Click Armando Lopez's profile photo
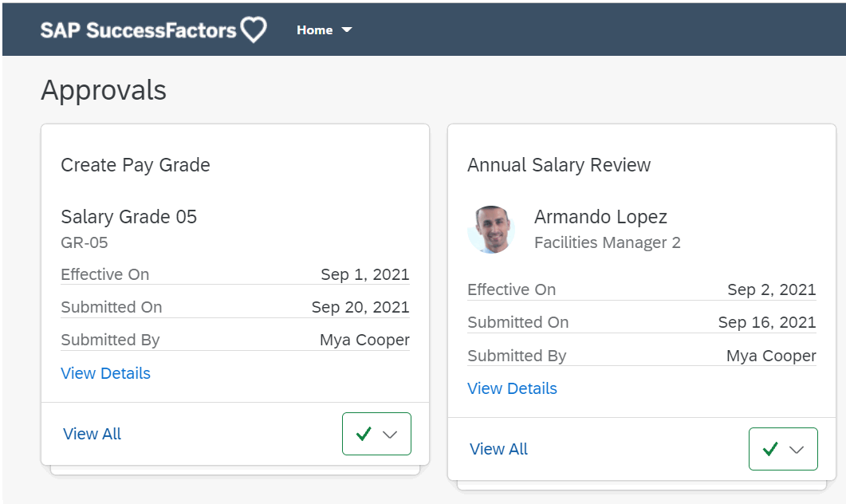 (492, 230)
